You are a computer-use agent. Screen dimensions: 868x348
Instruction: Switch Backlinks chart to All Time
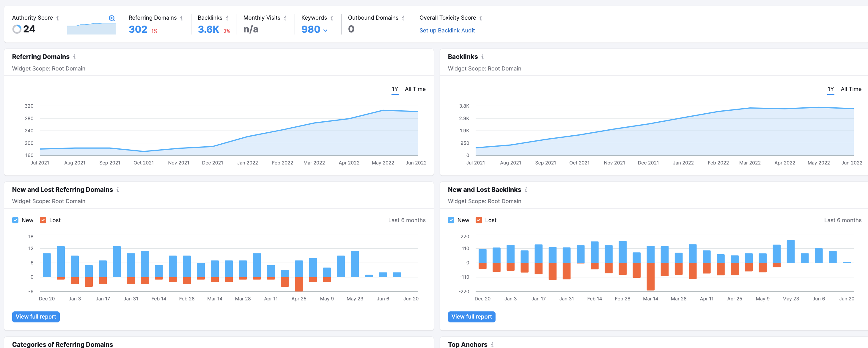point(851,89)
